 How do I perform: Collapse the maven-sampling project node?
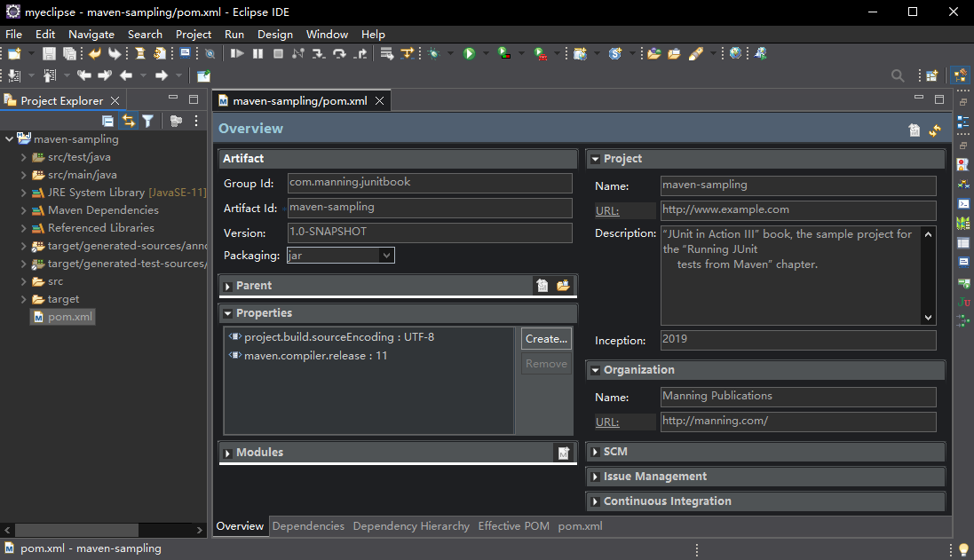pos(9,139)
